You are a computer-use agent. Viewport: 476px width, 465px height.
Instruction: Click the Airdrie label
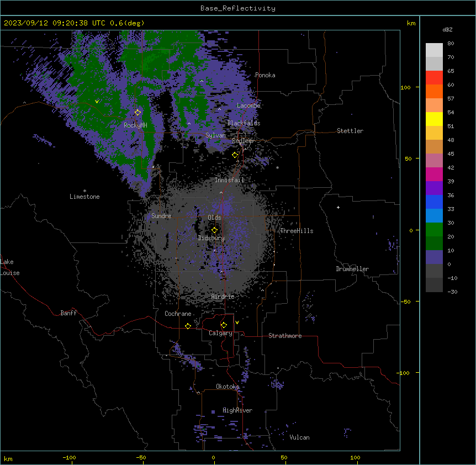tap(223, 297)
